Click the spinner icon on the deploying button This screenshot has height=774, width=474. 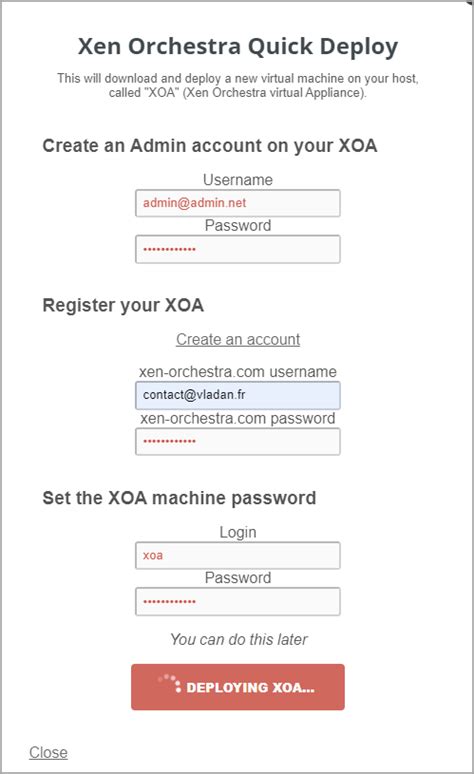tap(170, 683)
